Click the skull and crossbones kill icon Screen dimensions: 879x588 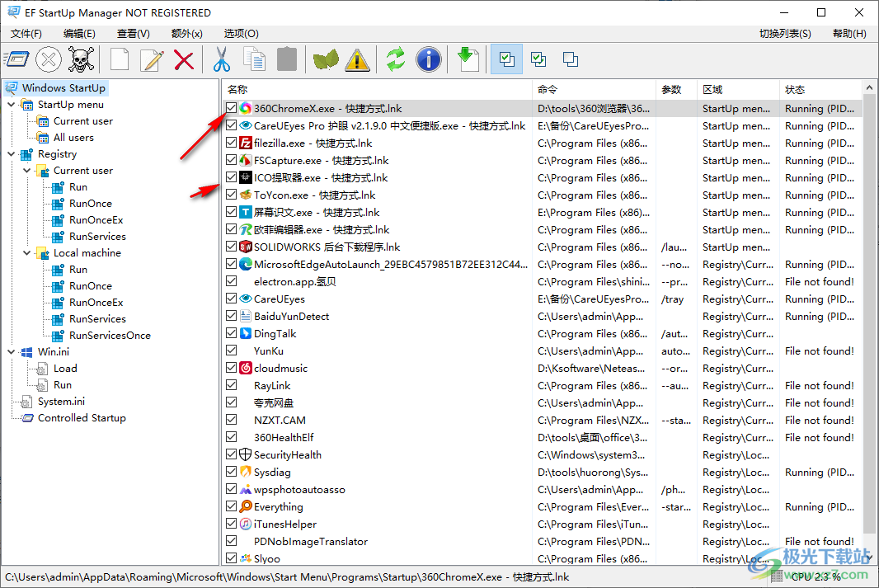pyautogui.click(x=82, y=59)
